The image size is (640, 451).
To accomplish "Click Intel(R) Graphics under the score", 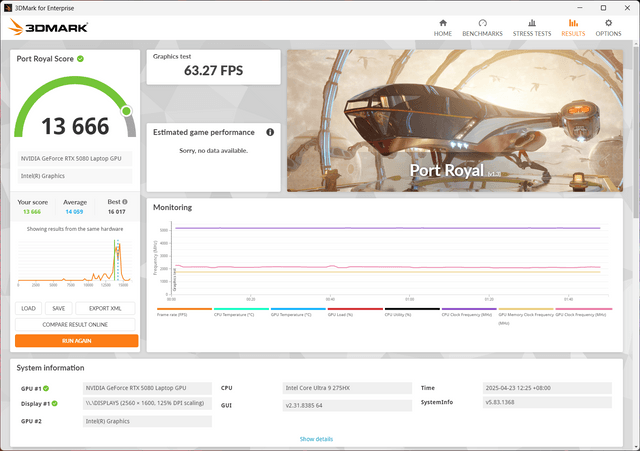I will point(75,176).
